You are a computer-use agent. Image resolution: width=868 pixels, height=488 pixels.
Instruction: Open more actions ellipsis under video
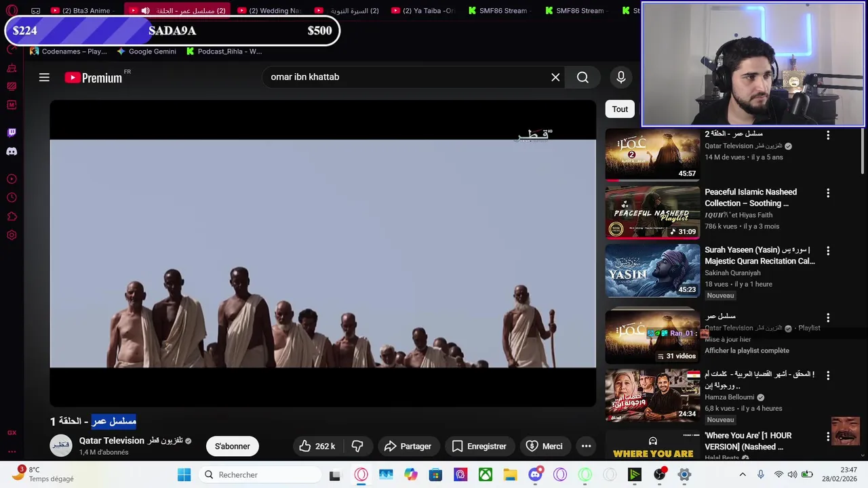(586, 446)
